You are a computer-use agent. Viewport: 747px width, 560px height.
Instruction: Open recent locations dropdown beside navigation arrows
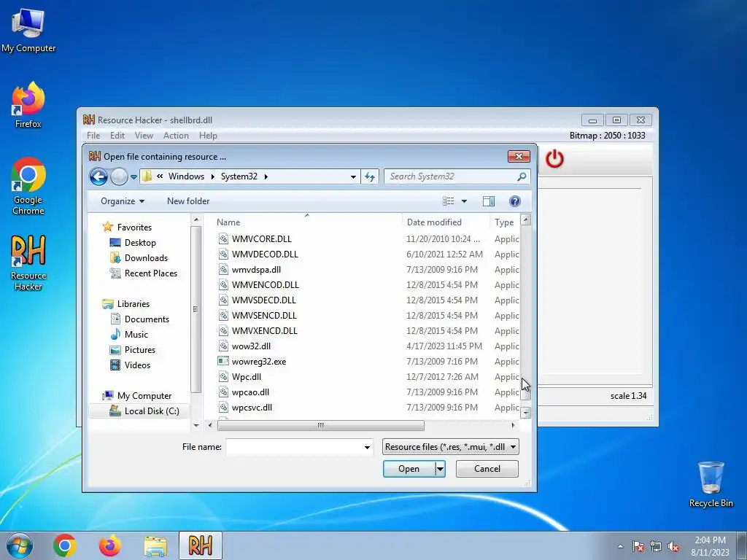[x=134, y=177]
